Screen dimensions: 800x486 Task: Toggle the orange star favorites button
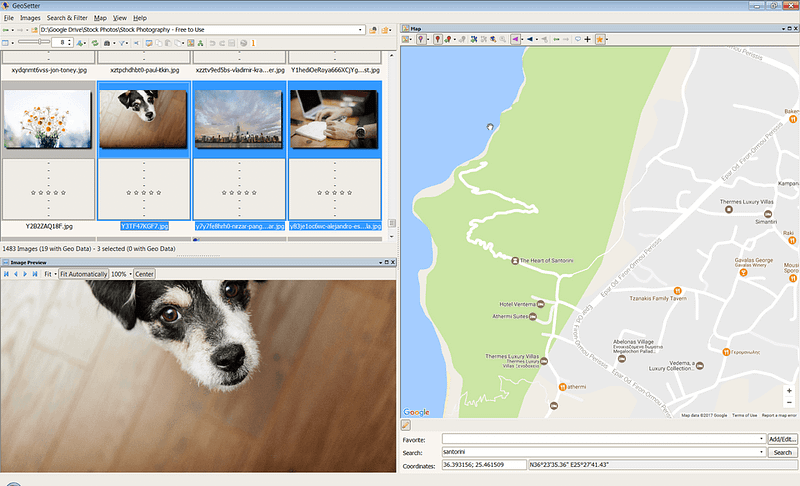pyautogui.click(x=600, y=39)
